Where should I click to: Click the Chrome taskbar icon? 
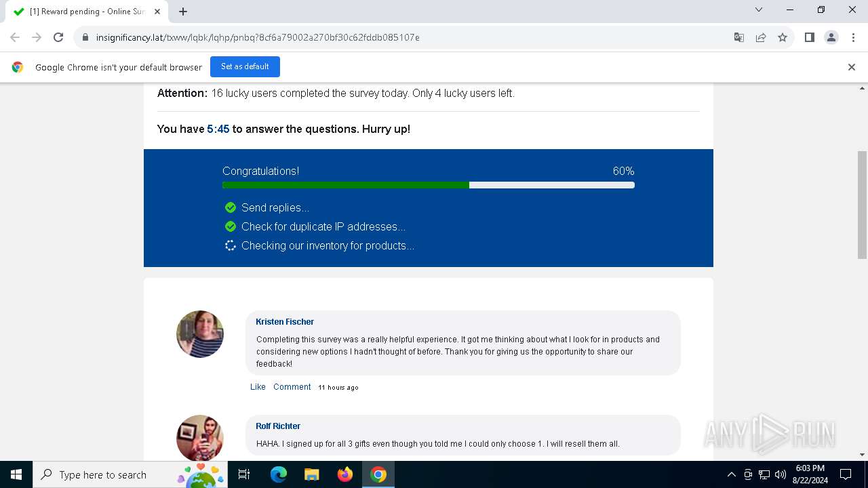(x=378, y=474)
